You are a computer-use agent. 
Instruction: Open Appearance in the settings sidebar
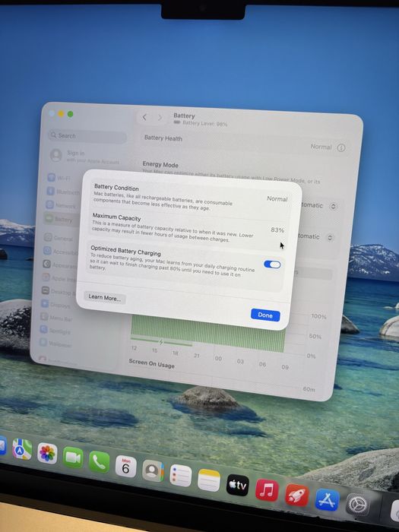[59, 265]
